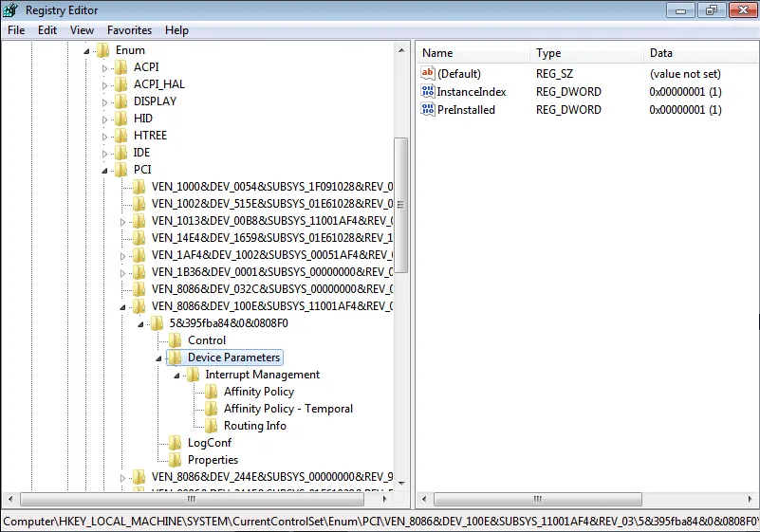Open the Help menu
The height and width of the screenshot is (532, 760).
(x=176, y=30)
